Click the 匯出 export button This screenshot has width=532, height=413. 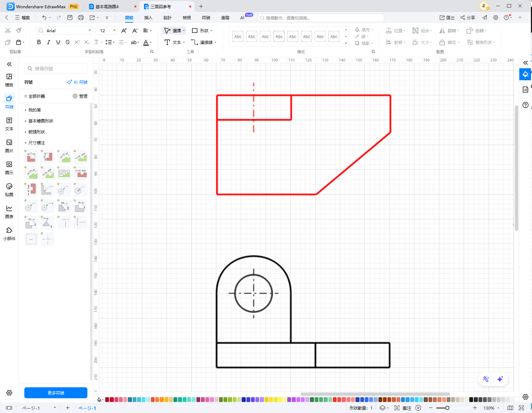pyautogui.click(x=447, y=17)
